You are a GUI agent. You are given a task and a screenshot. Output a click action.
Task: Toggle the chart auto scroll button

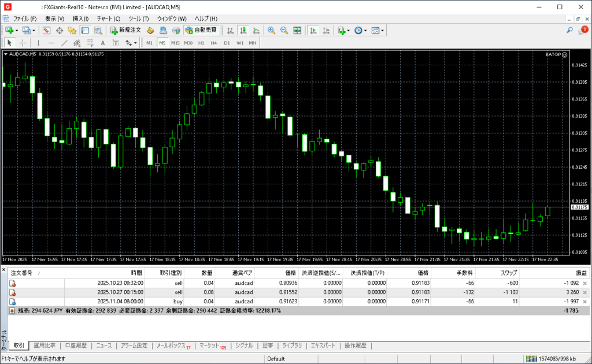tap(313, 30)
